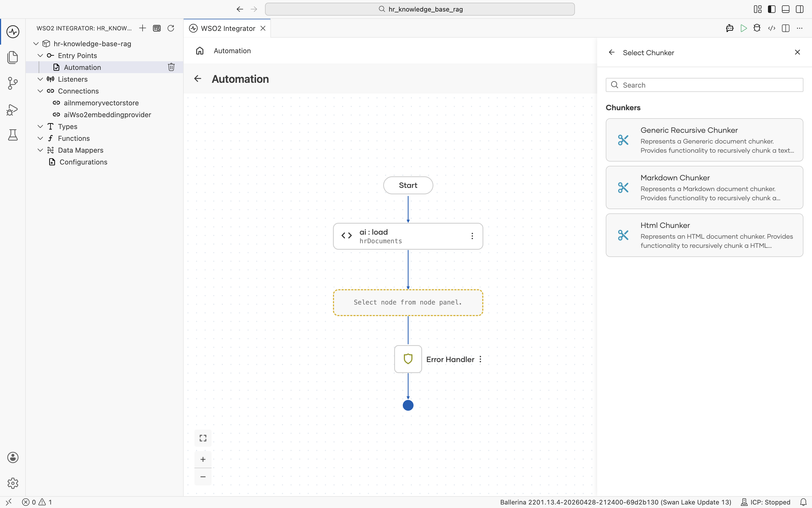
Task: Open the AI copilot chat icon
Action: pyautogui.click(x=730, y=28)
